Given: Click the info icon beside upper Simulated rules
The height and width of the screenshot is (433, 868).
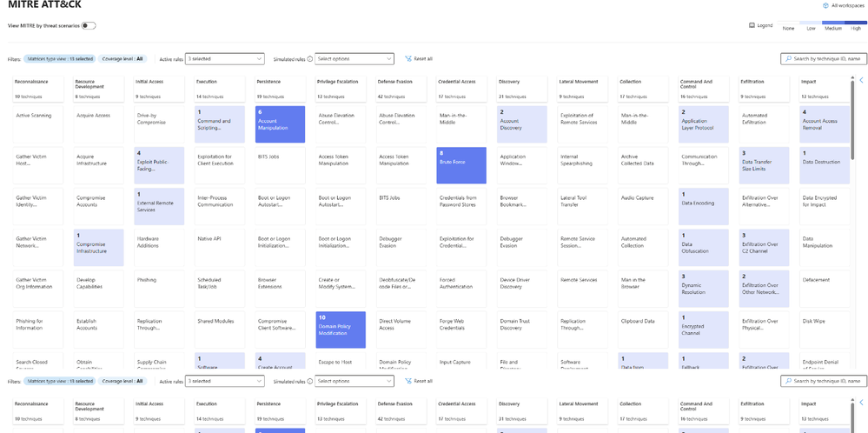Looking at the screenshot, I should point(310,59).
